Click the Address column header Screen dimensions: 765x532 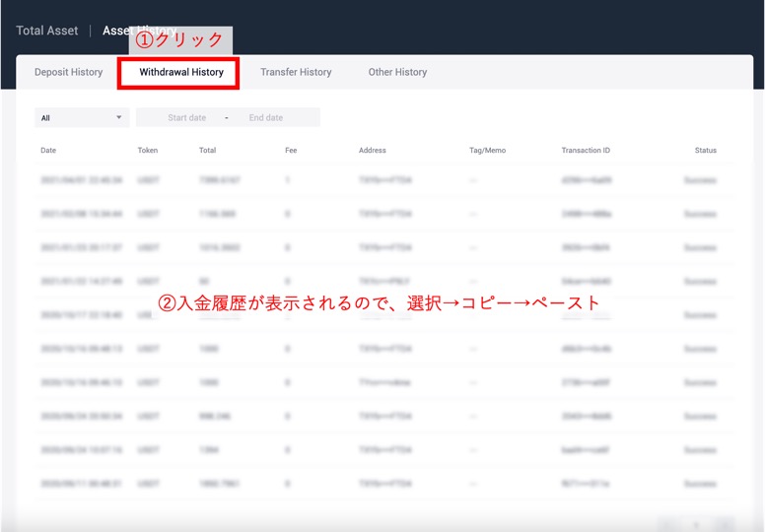[x=373, y=150]
